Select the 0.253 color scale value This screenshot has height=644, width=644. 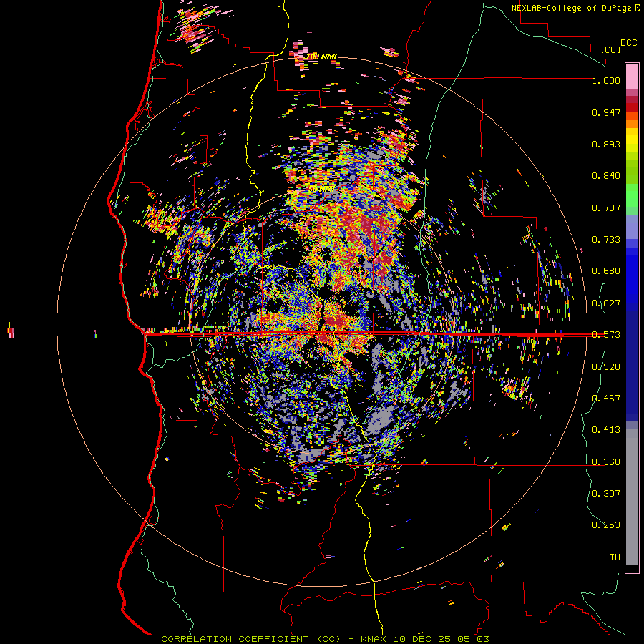(x=606, y=525)
